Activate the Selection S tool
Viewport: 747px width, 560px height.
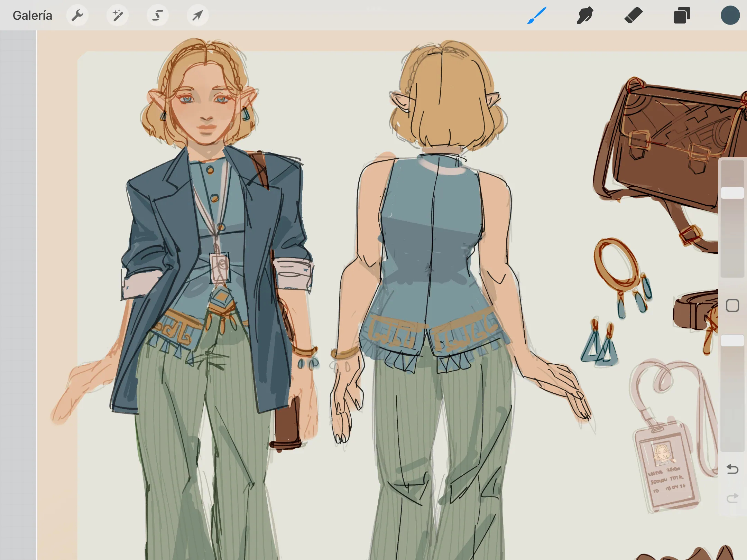157,16
